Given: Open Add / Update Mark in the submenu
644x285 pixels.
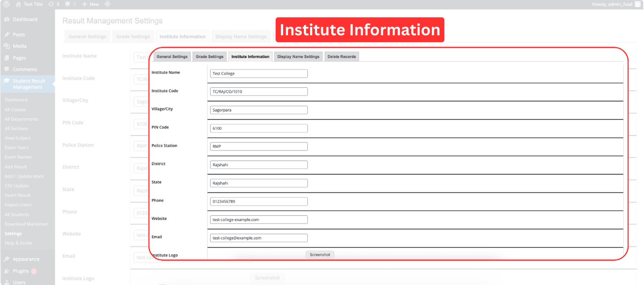Looking at the screenshot, I should pos(24,176).
